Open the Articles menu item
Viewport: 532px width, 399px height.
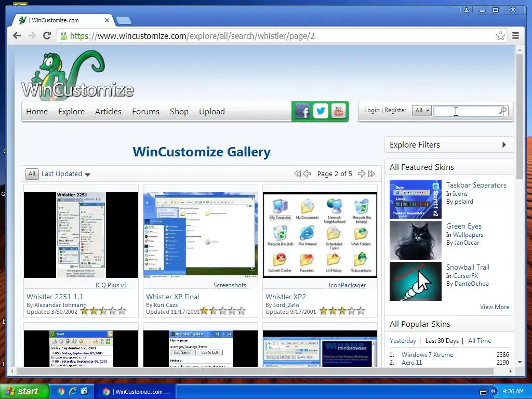[x=108, y=111]
